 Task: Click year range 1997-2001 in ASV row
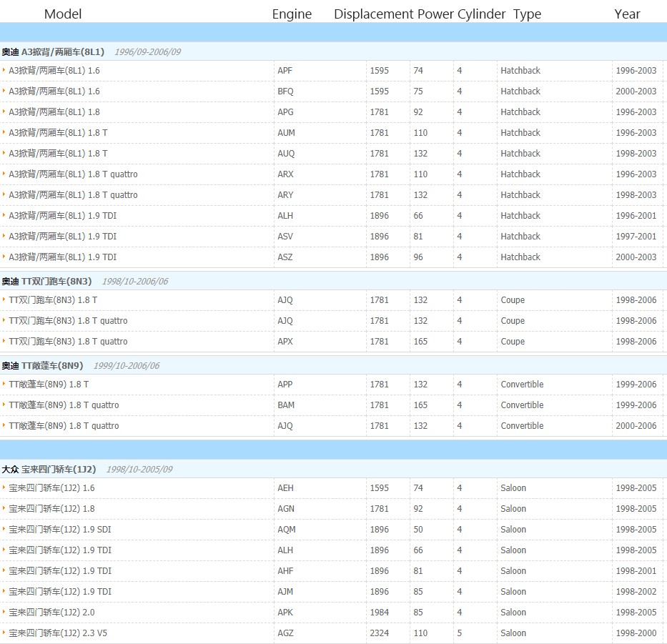click(x=636, y=236)
